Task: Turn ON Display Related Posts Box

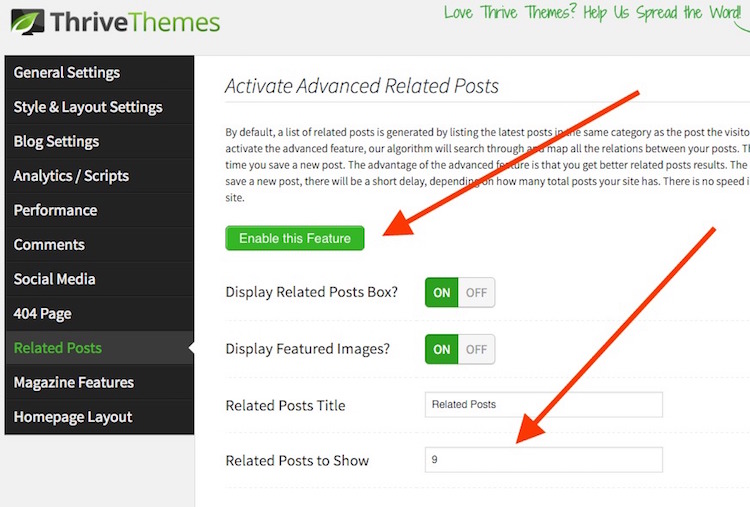Action: [x=442, y=293]
